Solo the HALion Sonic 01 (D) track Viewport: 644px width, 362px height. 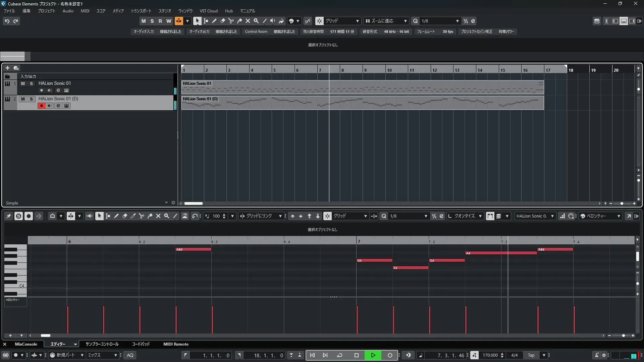(x=31, y=99)
